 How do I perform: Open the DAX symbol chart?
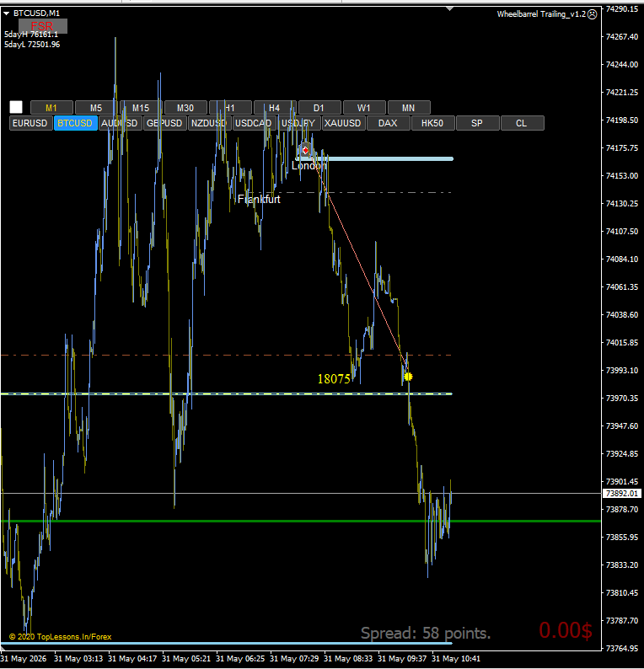[x=388, y=123]
